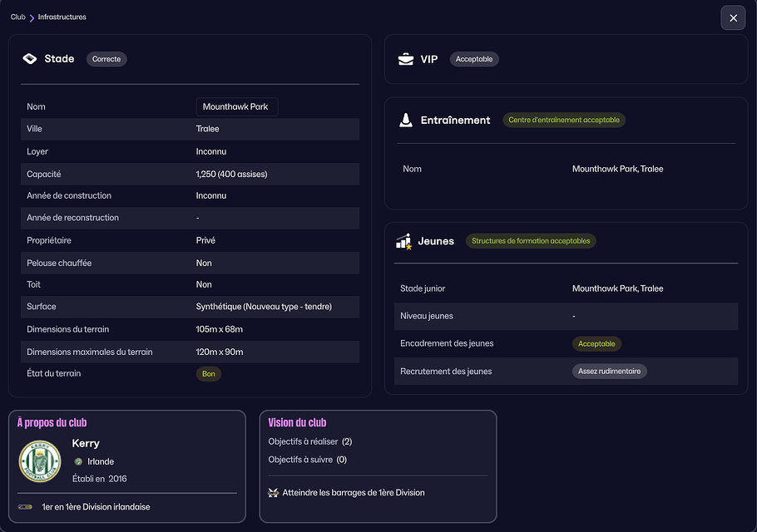The height and width of the screenshot is (532, 757).
Task: Select the Infrastructures breadcrumb item
Action: point(62,17)
